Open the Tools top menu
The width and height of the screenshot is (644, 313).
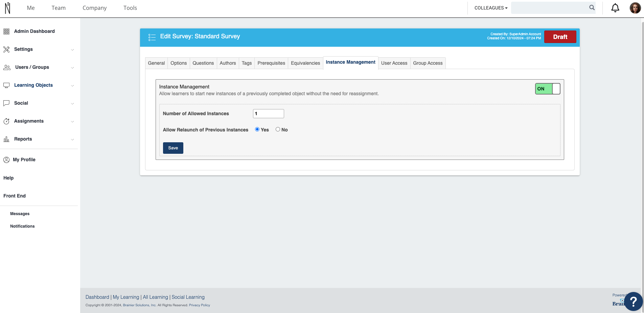(130, 8)
